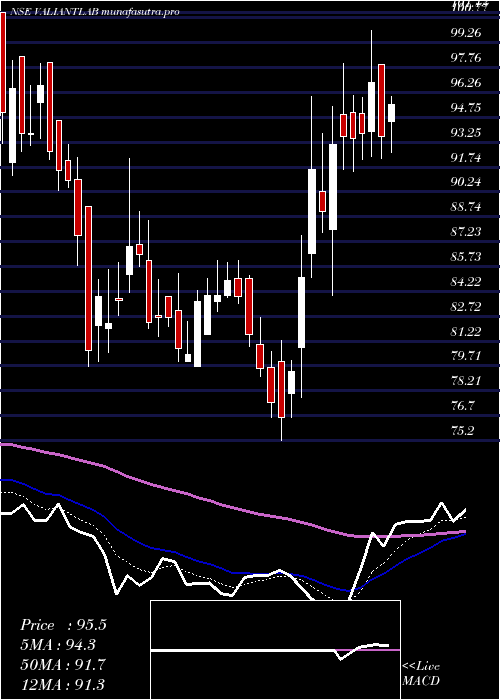Click the 79.71 price axis label

466,356
